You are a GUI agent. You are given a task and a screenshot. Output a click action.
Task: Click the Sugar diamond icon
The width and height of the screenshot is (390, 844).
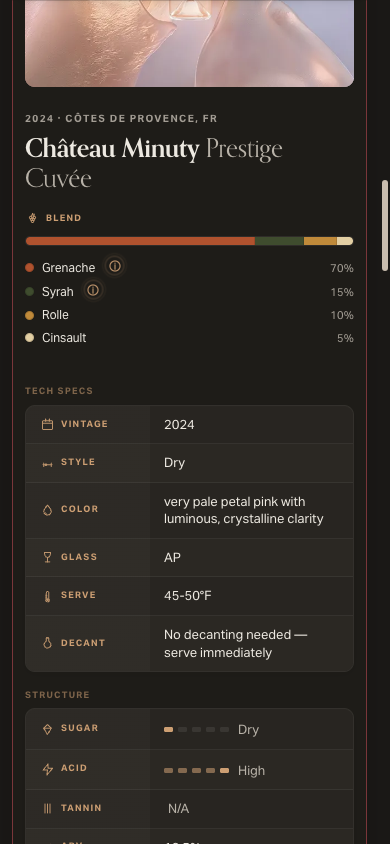click(x=47, y=729)
